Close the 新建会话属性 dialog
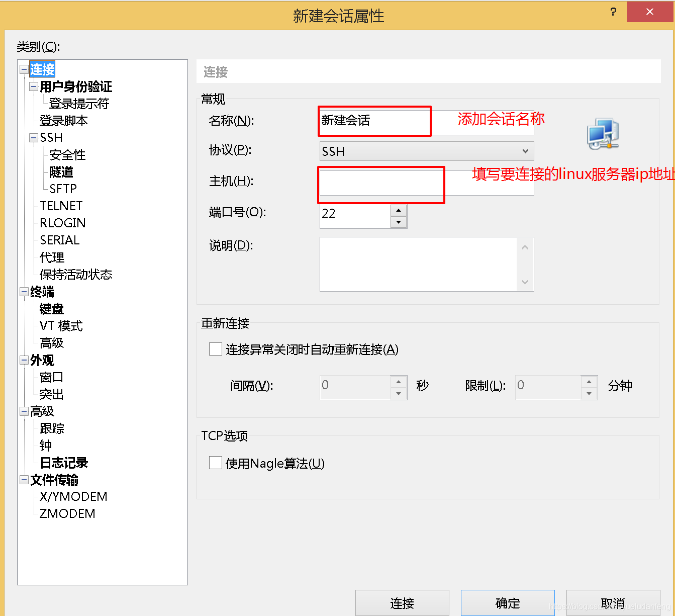 click(x=650, y=12)
